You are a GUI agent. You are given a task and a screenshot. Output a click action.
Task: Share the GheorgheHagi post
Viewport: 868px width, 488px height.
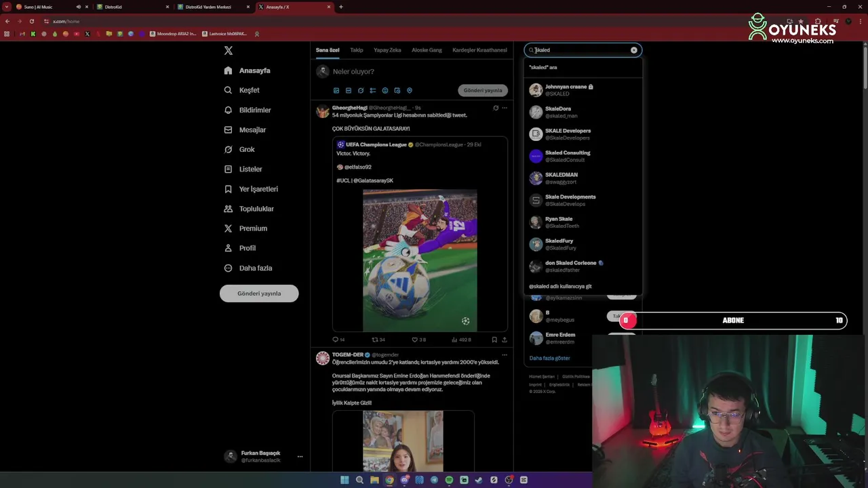tap(504, 340)
